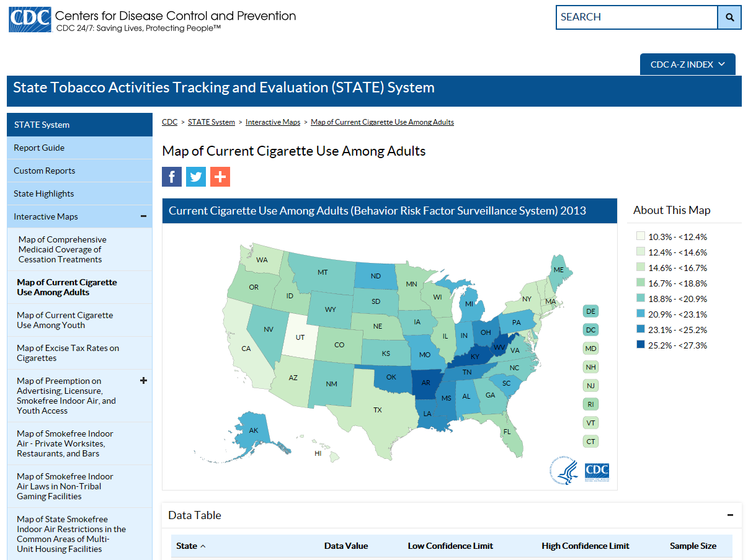Image resolution: width=748 pixels, height=560 pixels.
Task: Select the RI state badge
Action: (590, 404)
